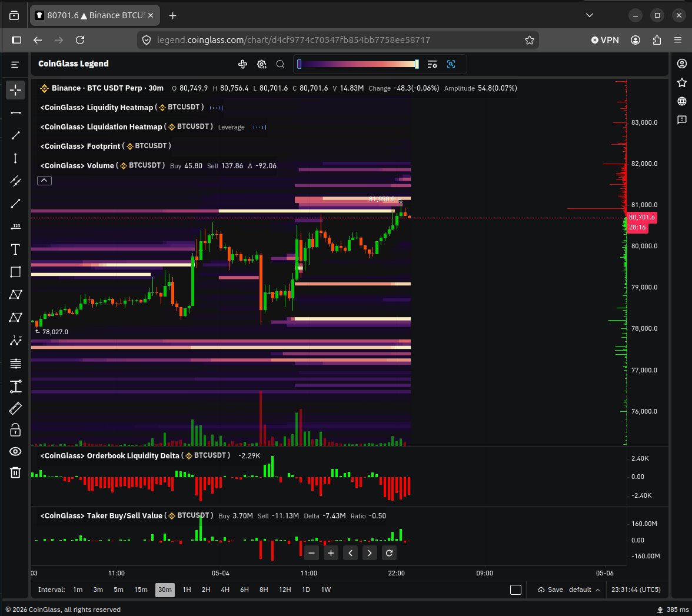The image size is (692, 616).
Task: Toggle fullscreen rectangle icon near Save
Action: click(515, 590)
